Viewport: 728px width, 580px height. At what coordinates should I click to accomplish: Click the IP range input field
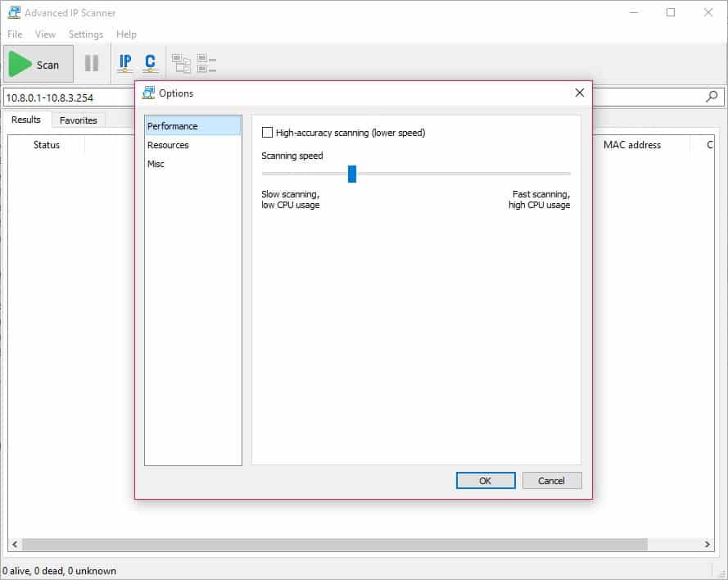(x=70, y=97)
